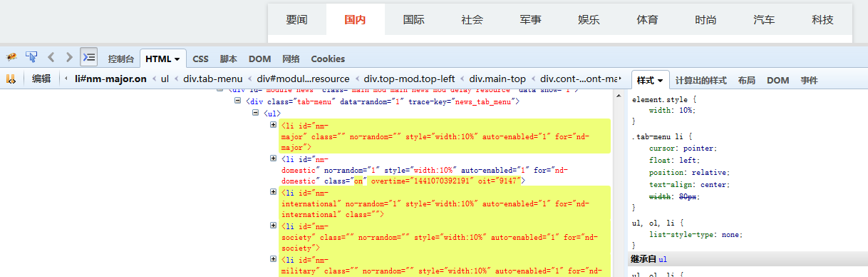The image size is (868, 277).
Task: Expand the li nm-military node
Action: click(274, 260)
